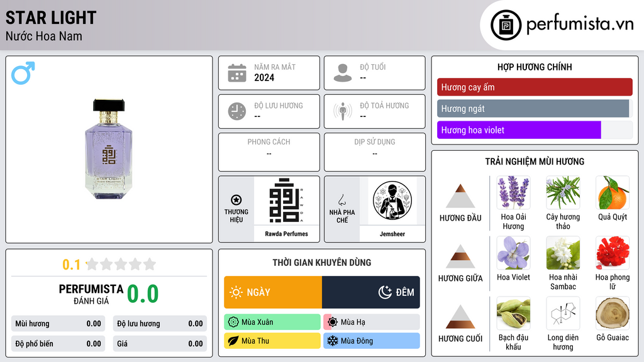644x362 pixels.
Task: Click the summer sun icon for Mùa Hạ
Action: coord(333,322)
